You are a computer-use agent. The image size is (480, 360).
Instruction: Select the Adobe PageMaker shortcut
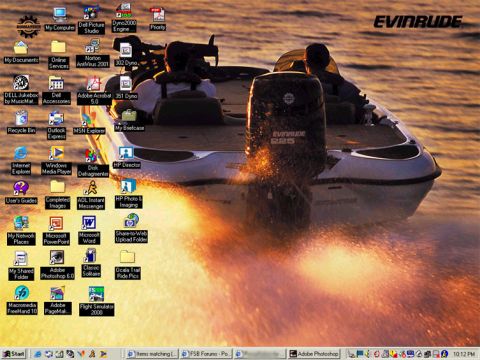[x=58, y=301]
